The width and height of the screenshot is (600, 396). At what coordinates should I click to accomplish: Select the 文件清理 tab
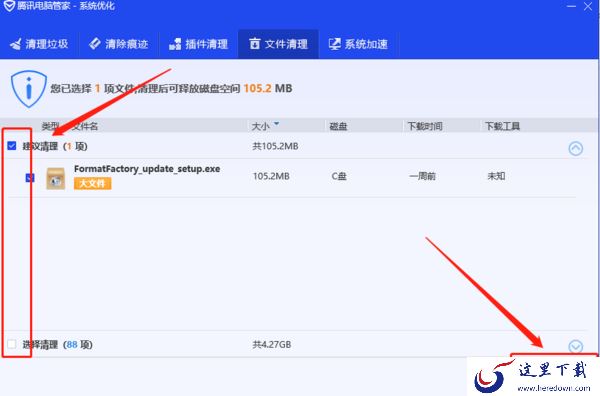click(278, 44)
